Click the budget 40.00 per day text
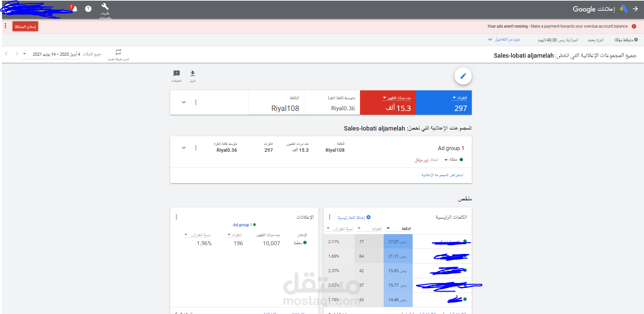The image size is (644, 314). 558,40
